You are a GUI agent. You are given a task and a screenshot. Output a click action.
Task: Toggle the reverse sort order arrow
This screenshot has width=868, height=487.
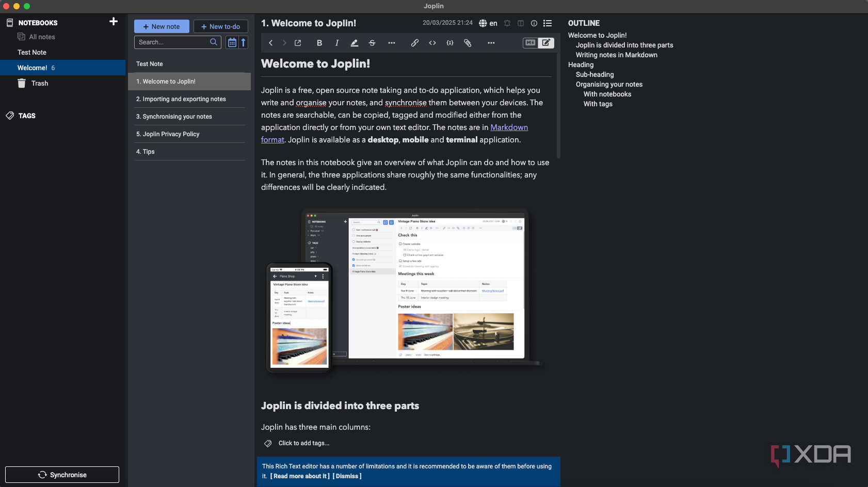(x=244, y=42)
